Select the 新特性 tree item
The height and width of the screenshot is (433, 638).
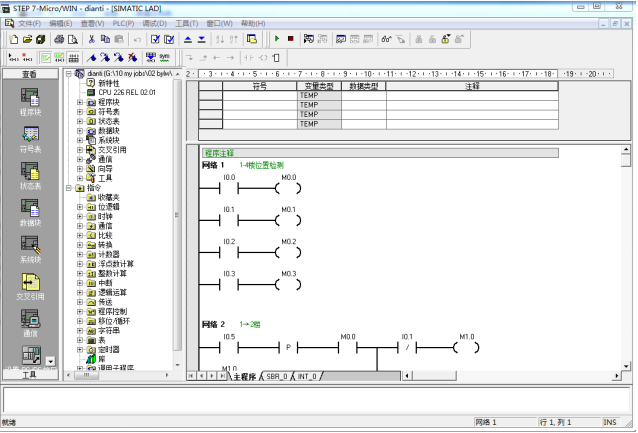[x=109, y=83]
